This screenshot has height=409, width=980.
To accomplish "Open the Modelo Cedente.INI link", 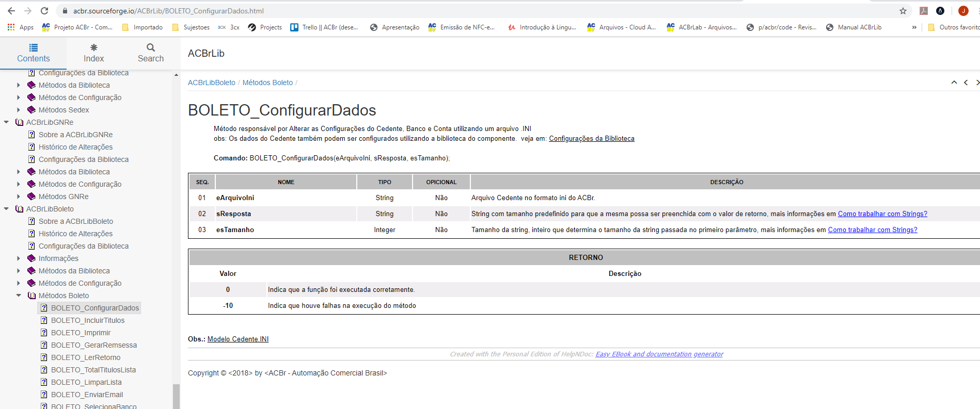I will click(238, 339).
